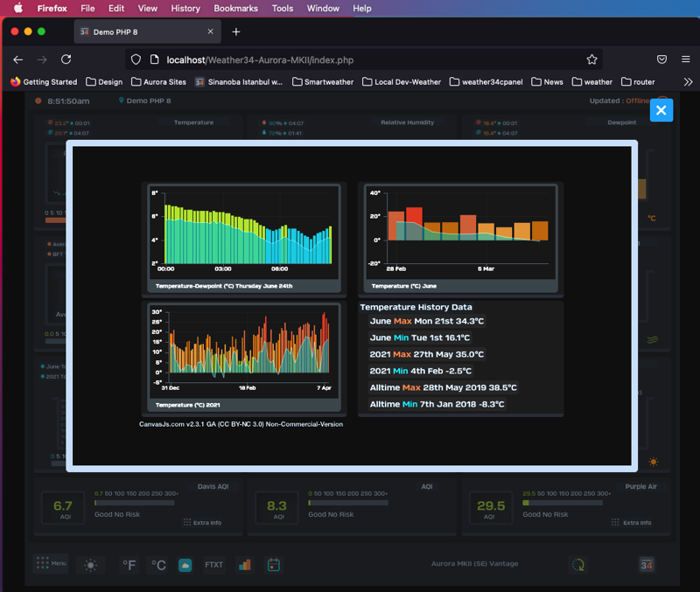The image size is (700, 592).
Task: Click 'June Min Tue 1st 16.1°C' row
Action: [x=420, y=338]
